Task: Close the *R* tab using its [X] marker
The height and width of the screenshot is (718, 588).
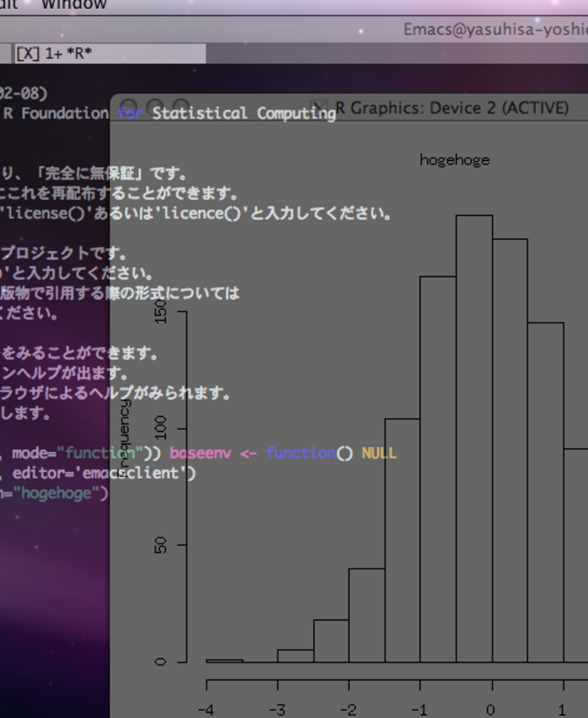Action: point(28,53)
